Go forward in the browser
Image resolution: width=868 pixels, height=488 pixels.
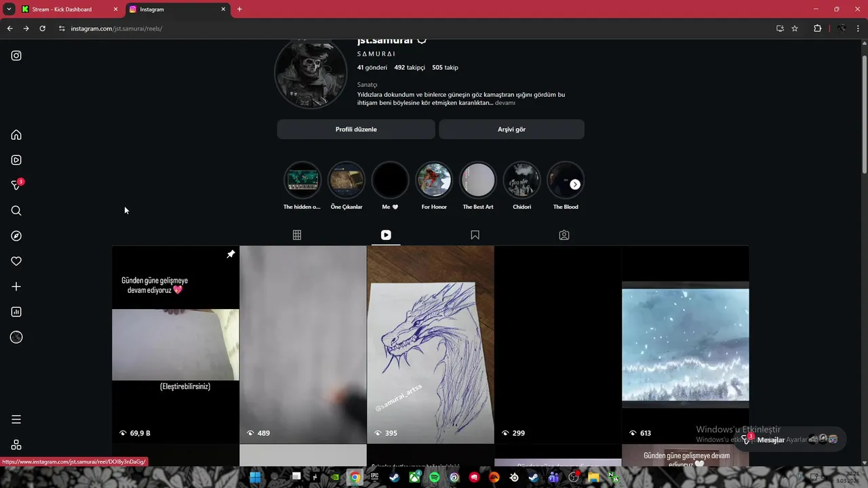pos(26,28)
